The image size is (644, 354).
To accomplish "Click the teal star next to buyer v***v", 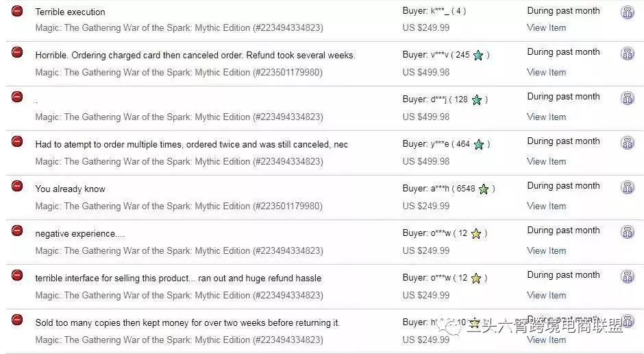I will [478, 55].
